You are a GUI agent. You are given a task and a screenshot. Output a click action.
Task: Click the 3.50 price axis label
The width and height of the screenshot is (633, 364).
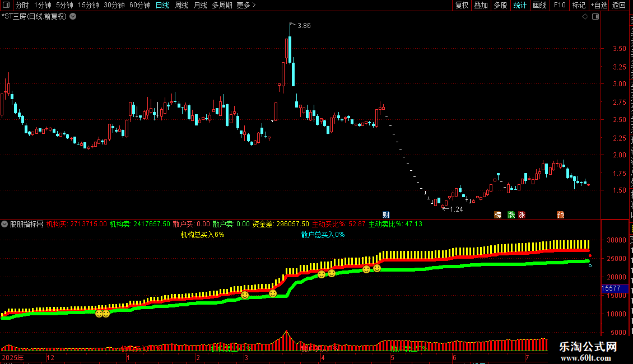pyautogui.click(x=620, y=48)
